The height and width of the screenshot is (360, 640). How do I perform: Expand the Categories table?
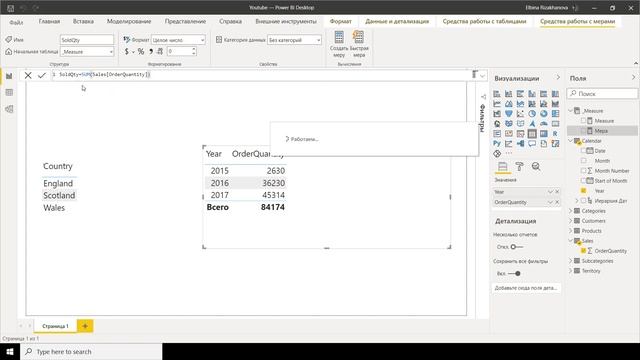(571, 211)
